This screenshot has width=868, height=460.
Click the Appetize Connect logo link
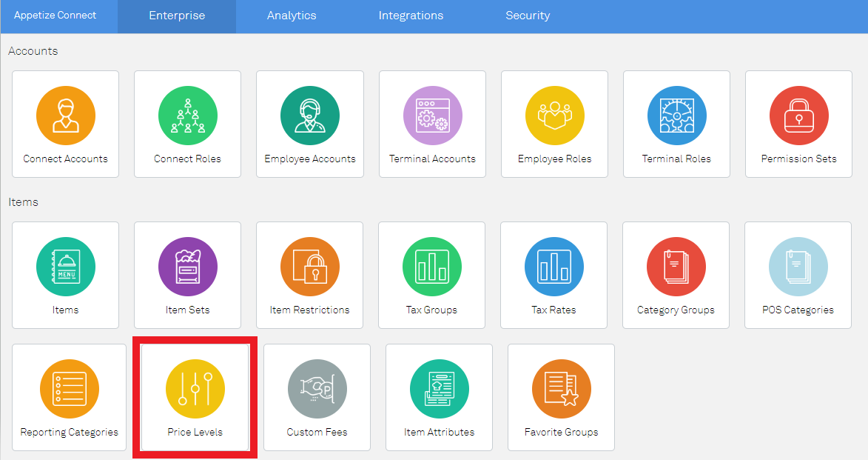pyautogui.click(x=55, y=16)
